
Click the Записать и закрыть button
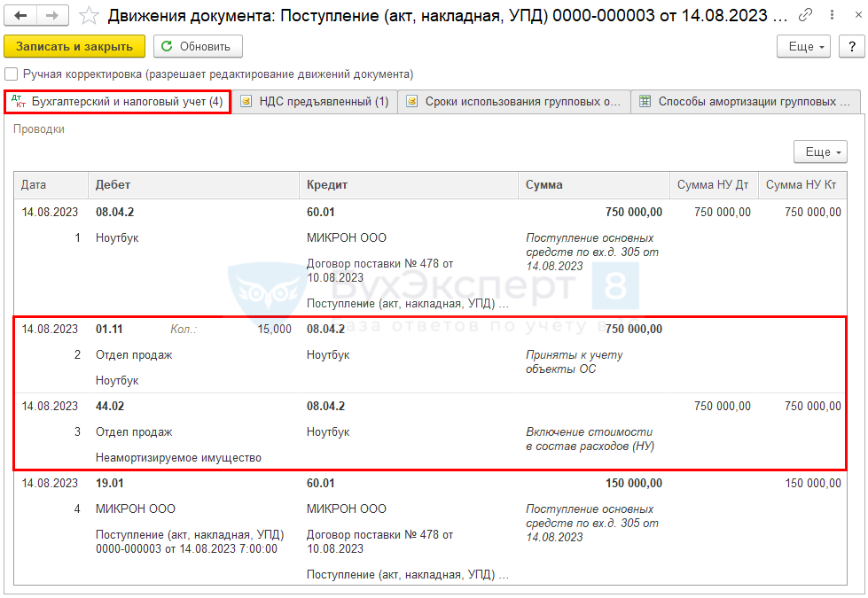[x=74, y=46]
